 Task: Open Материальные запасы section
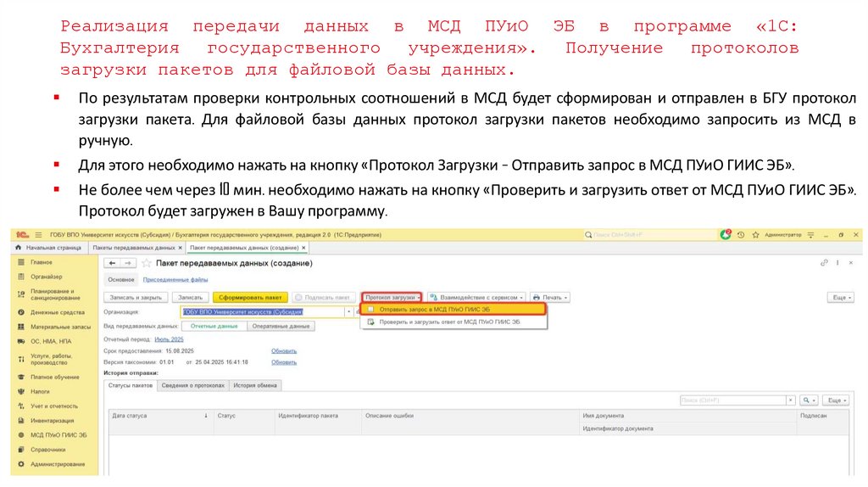point(60,327)
